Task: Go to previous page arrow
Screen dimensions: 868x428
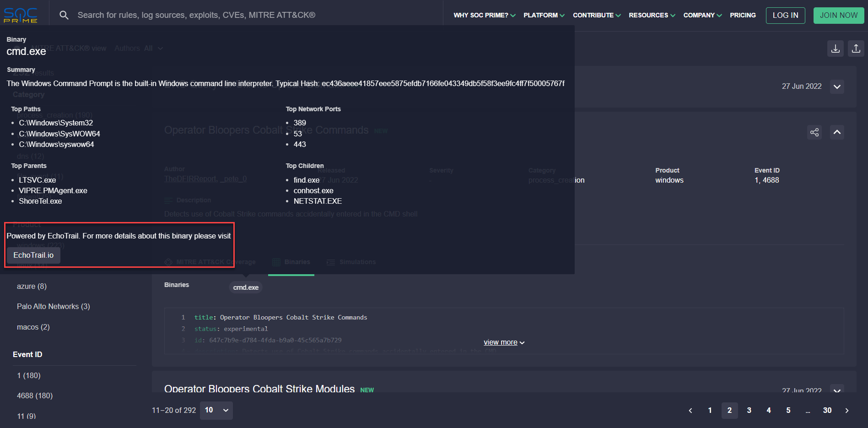Action: [x=690, y=411]
